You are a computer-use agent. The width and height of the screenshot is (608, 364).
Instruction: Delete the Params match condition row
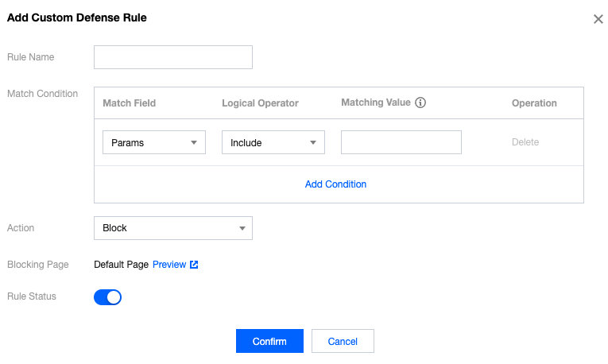pos(525,142)
